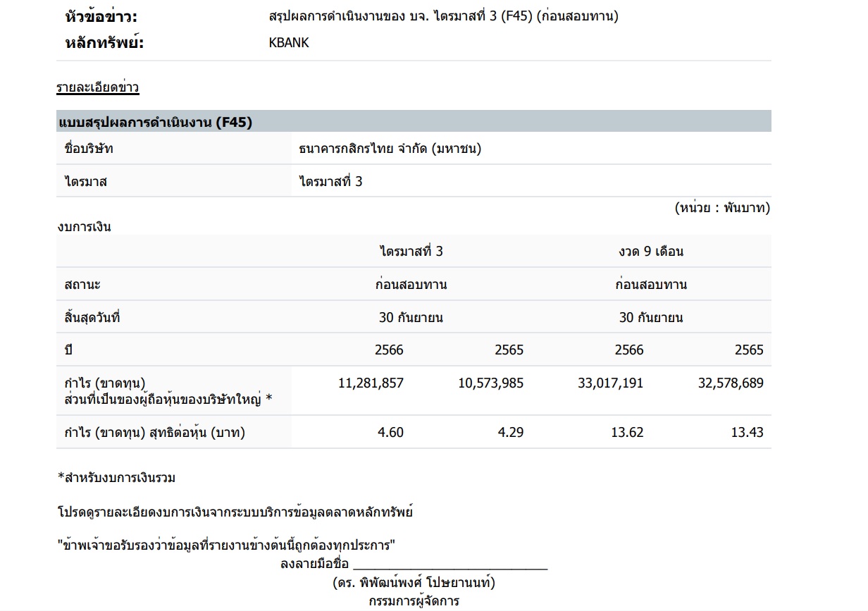Image resolution: width=868 pixels, height=611 pixels.
Task: Click the profit value 10,573,985
Action: point(491,383)
